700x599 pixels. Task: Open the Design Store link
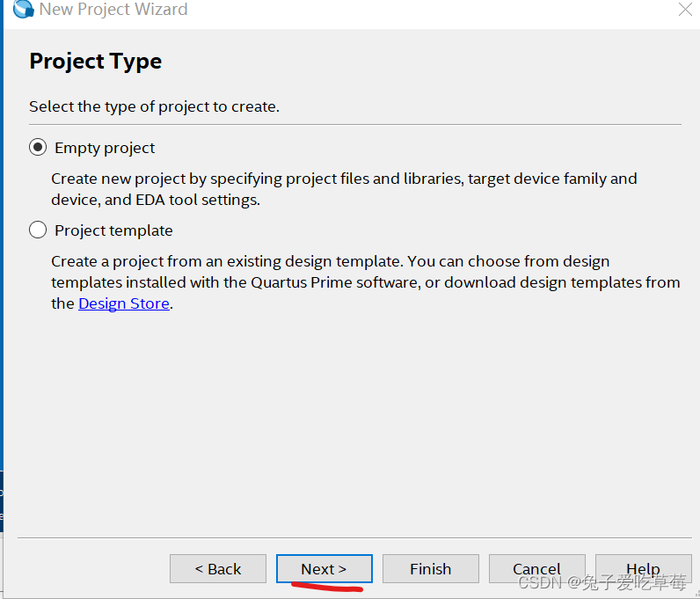(124, 303)
